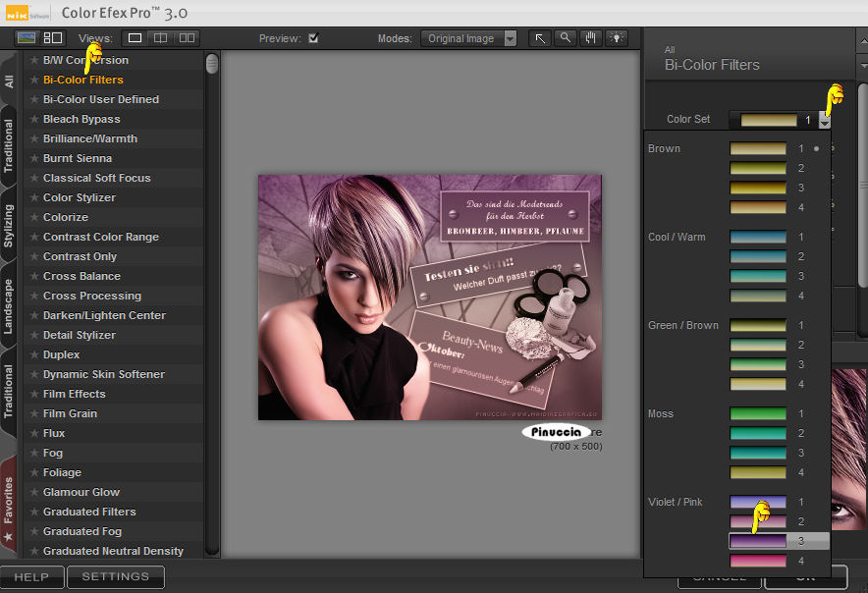Viewport: 868px width, 593px height.
Task: Select the zoom magnifier tool
Action: [x=565, y=38]
